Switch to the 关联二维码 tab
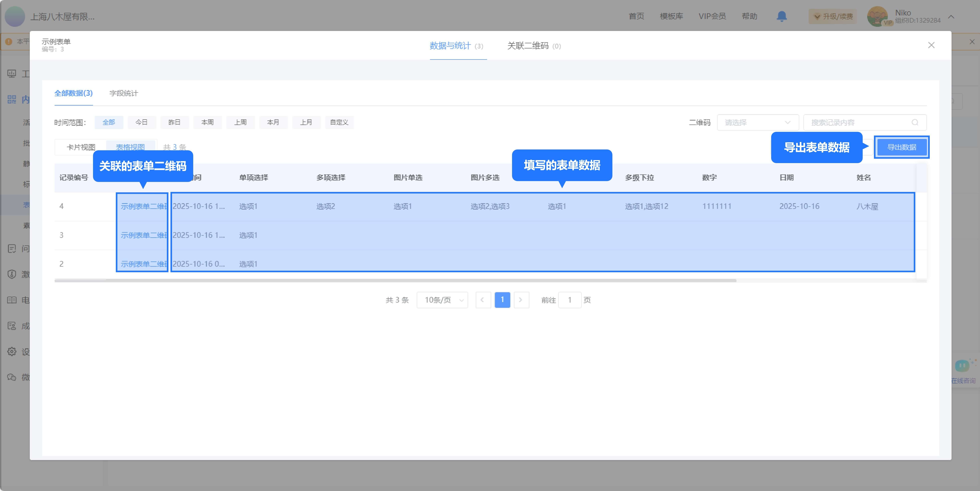Viewport: 980px width, 491px height. pyautogui.click(x=528, y=46)
